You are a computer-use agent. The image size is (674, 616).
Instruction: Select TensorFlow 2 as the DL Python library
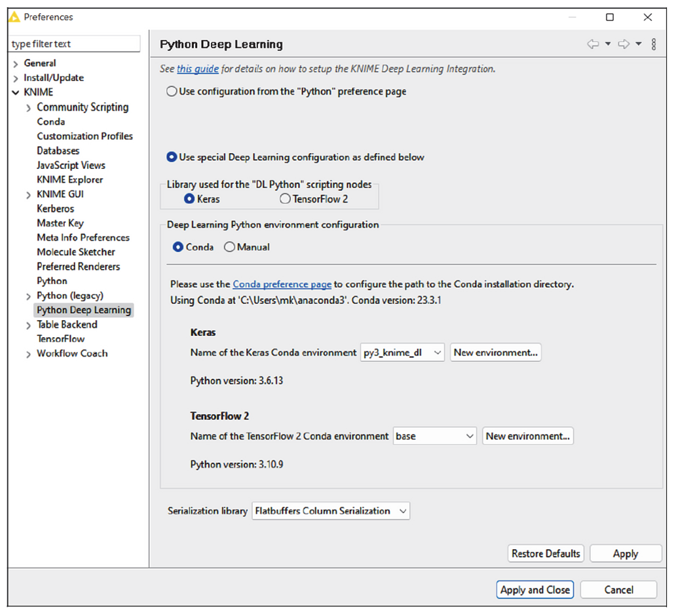285,199
